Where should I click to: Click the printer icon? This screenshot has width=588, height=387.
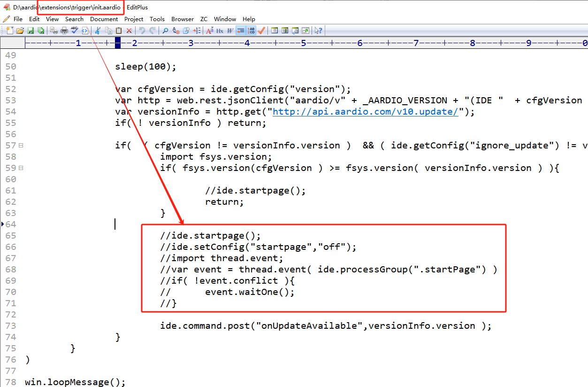(64, 31)
